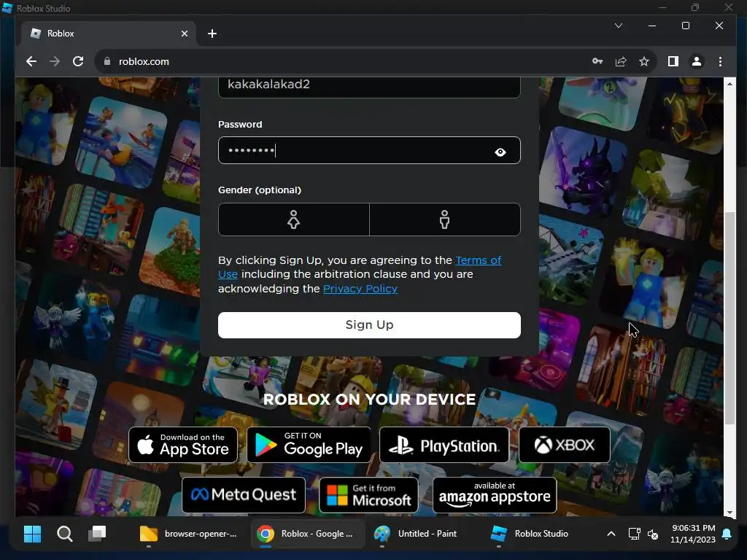Open the tab search chevron
Viewport: 747px width, 560px height.
[x=619, y=26]
